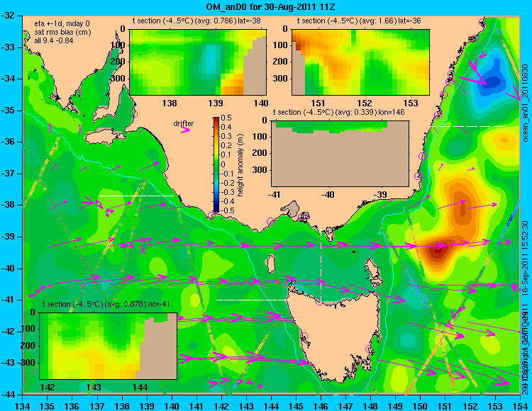Select the 0 tick label beside the colorbar

click(x=223, y=164)
